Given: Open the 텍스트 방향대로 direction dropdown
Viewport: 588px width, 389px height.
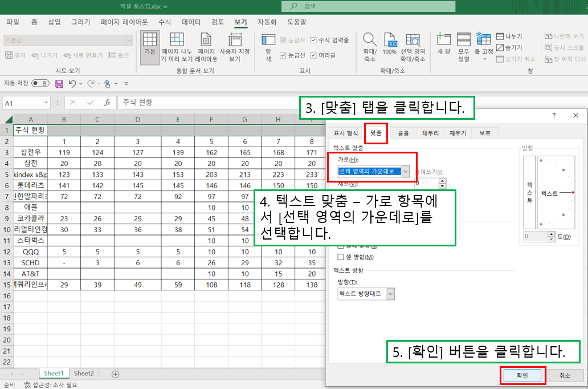Looking at the screenshot, I should click(390, 294).
